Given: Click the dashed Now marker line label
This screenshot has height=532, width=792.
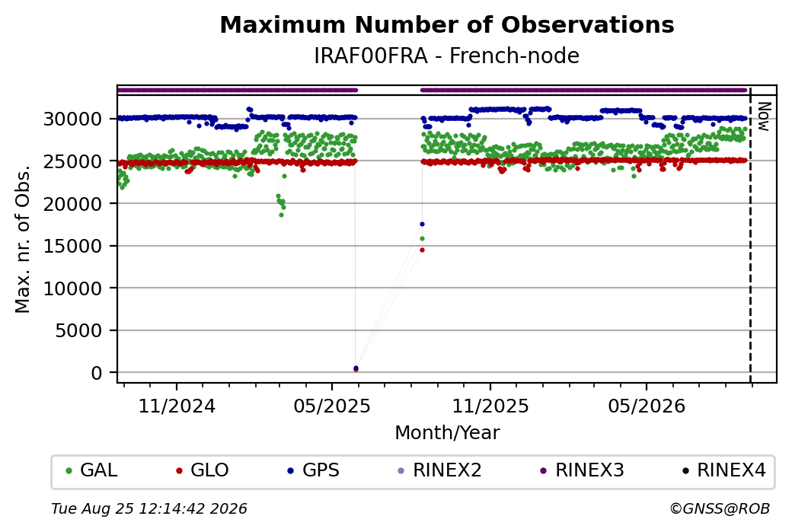Looking at the screenshot, I should point(765,116).
